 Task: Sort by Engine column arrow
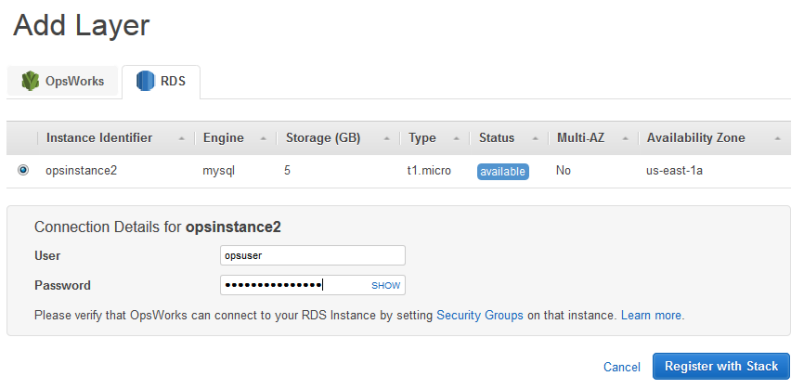263,139
